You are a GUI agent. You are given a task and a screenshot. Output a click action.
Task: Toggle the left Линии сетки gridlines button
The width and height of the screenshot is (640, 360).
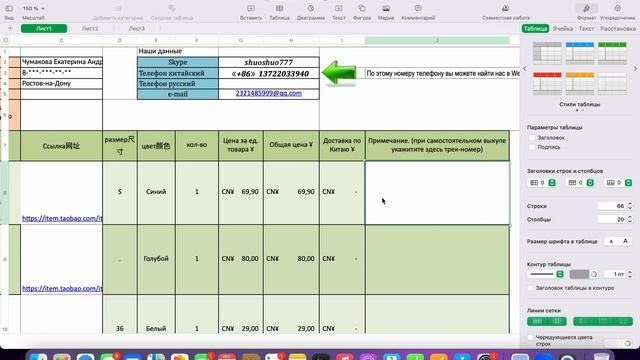coord(547,322)
